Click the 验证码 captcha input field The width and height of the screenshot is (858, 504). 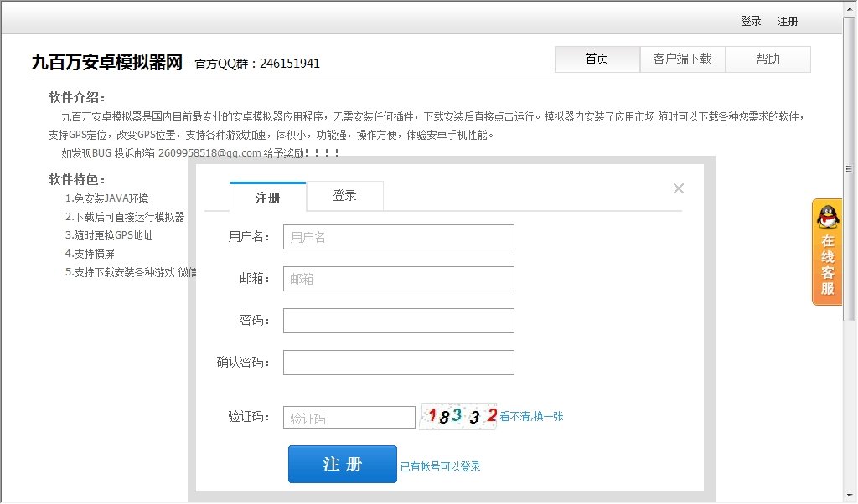pos(349,416)
